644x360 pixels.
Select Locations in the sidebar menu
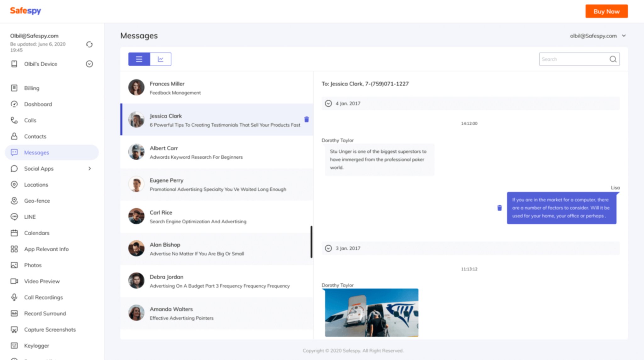(36, 185)
